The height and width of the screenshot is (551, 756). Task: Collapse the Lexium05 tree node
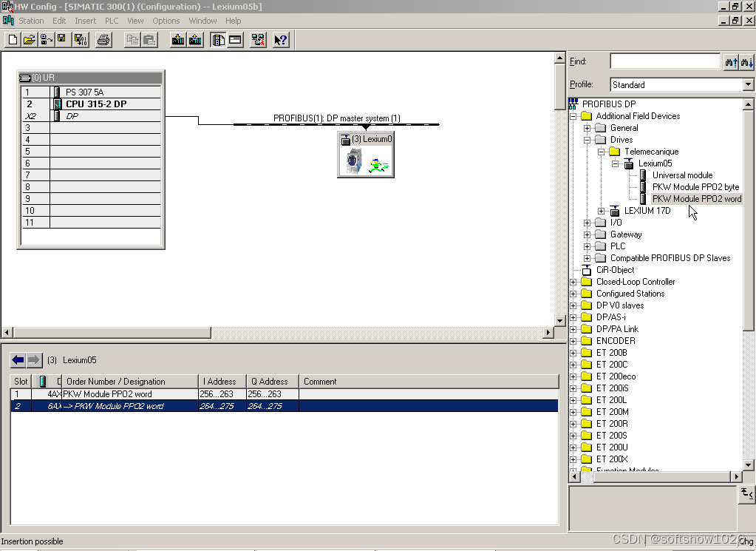(x=615, y=163)
